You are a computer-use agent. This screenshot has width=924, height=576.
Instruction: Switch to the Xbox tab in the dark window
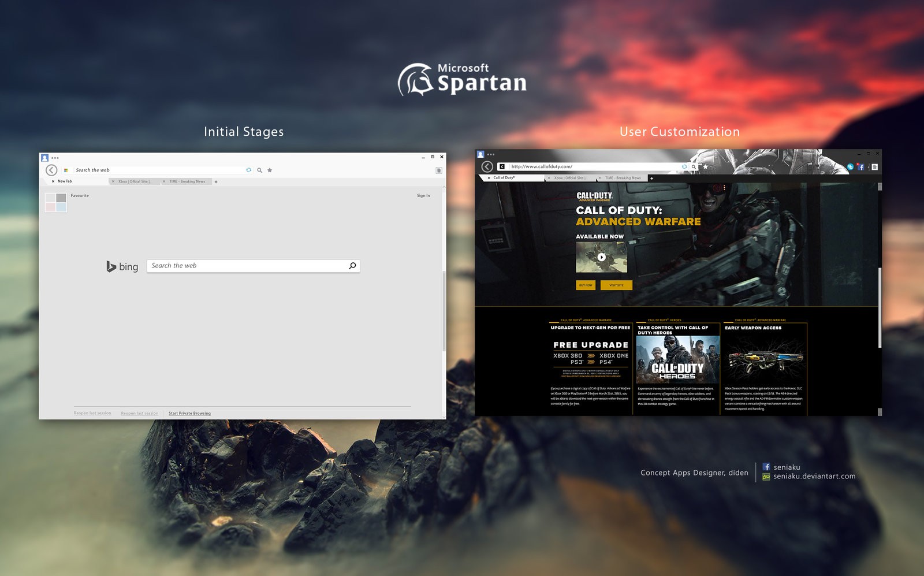tap(571, 178)
